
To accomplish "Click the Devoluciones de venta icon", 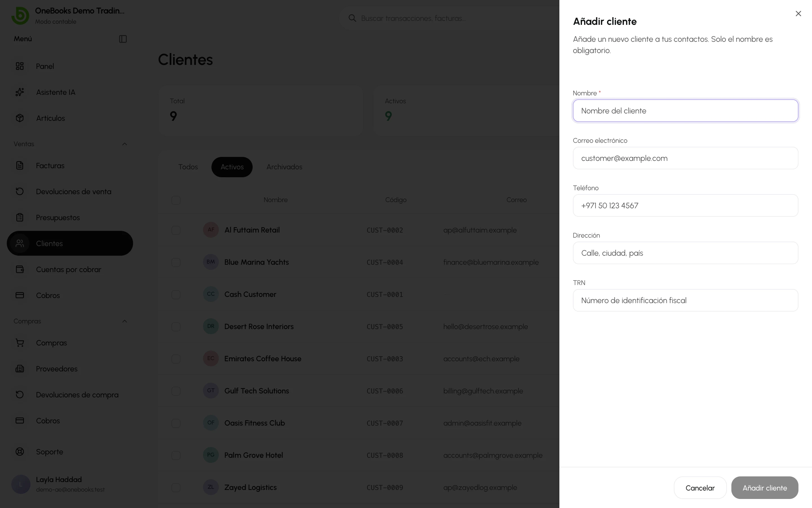I will 20,192.
